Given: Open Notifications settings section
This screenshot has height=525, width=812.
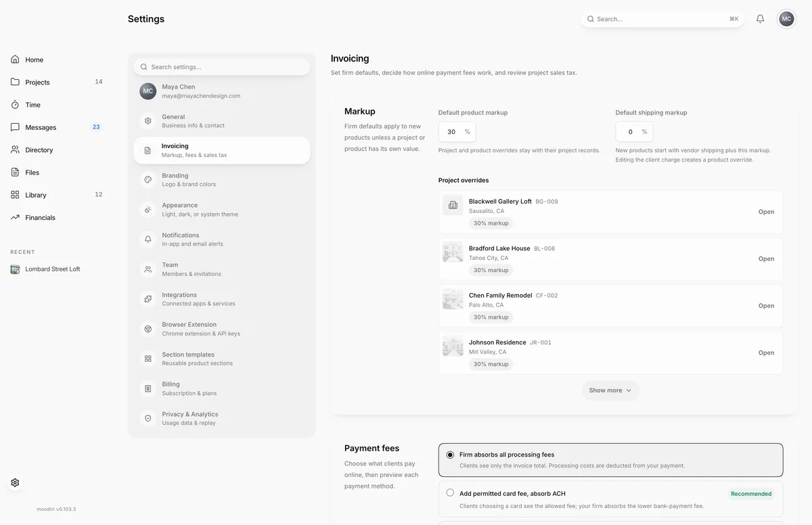Looking at the screenshot, I should 222,239.
